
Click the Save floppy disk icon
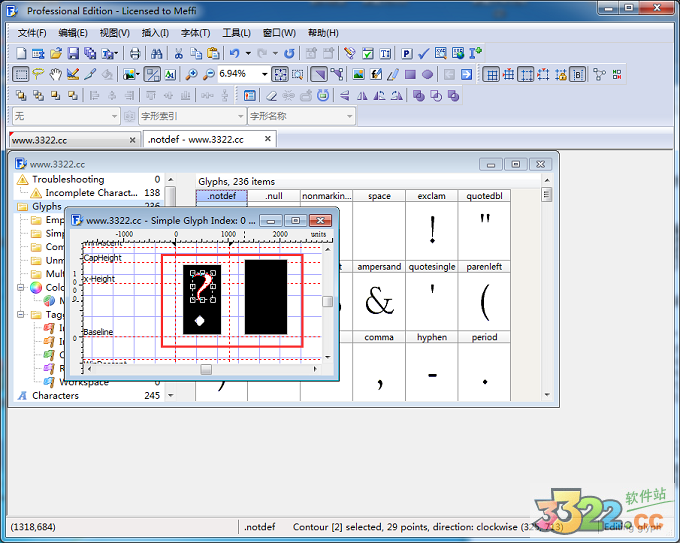click(72, 53)
